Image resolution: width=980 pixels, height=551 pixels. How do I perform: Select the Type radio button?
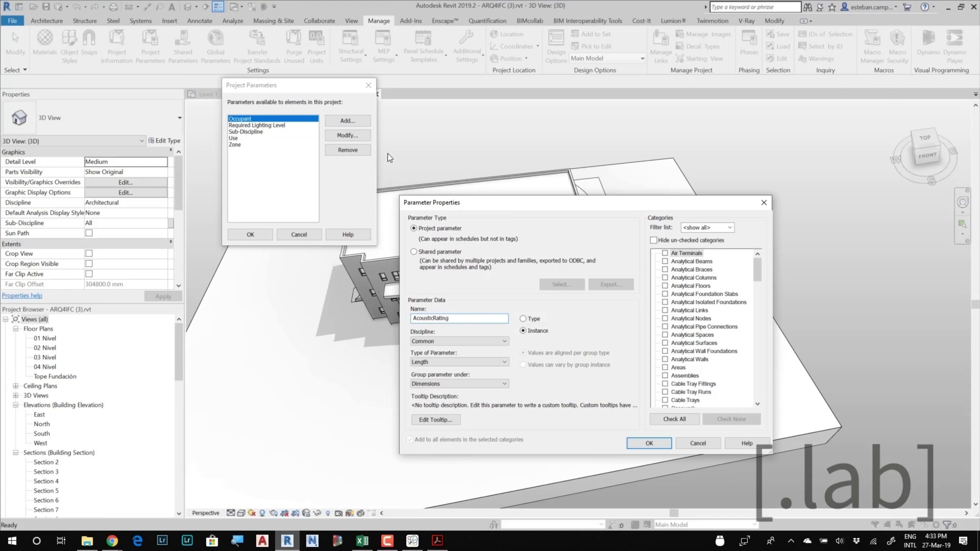523,319
